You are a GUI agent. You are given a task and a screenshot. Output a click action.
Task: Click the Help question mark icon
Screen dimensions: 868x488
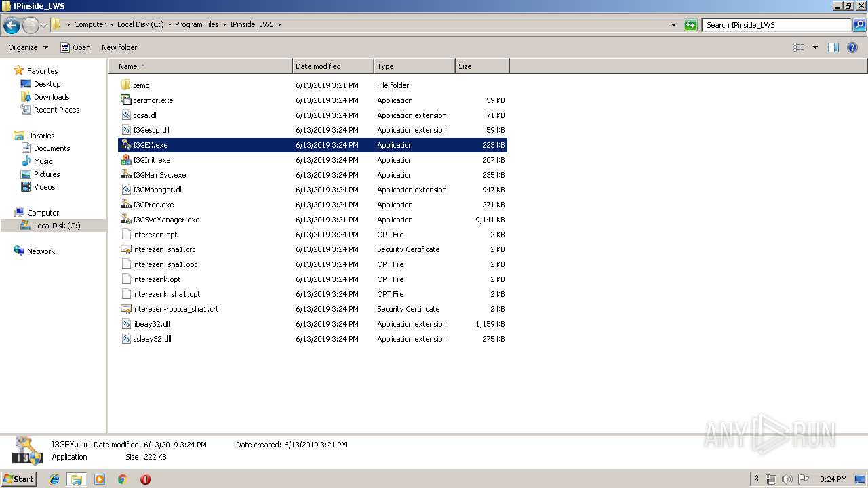click(x=852, y=47)
